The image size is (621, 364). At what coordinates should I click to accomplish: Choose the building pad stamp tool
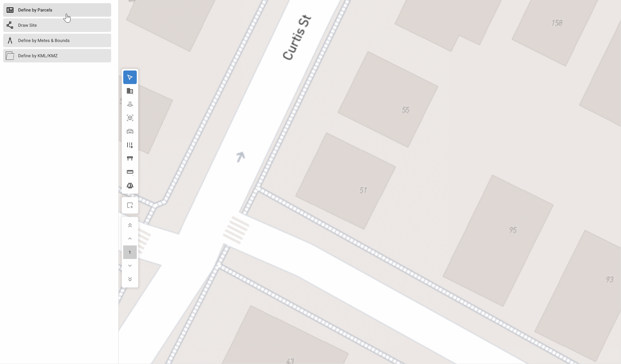[x=130, y=104]
